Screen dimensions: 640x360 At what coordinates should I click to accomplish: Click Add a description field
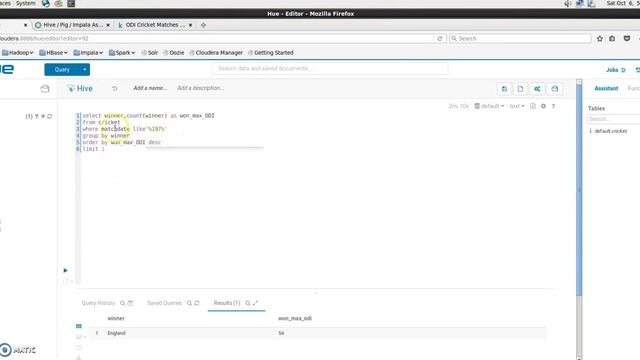[200, 88]
